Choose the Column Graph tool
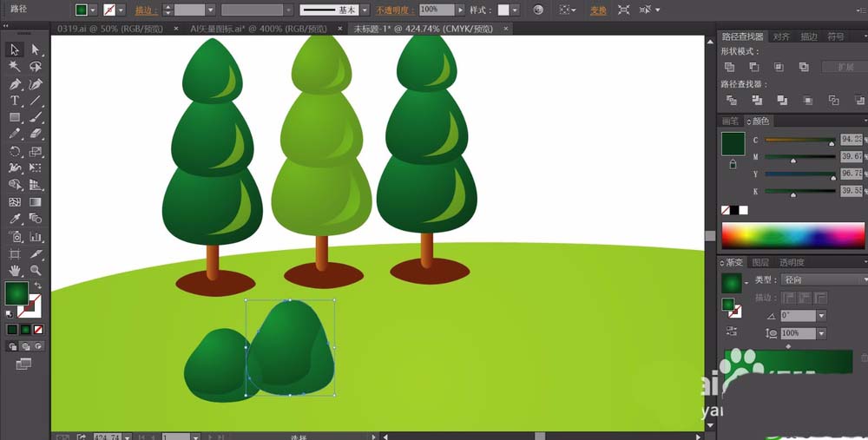The height and width of the screenshot is (440, 868). tap(36, 237)
